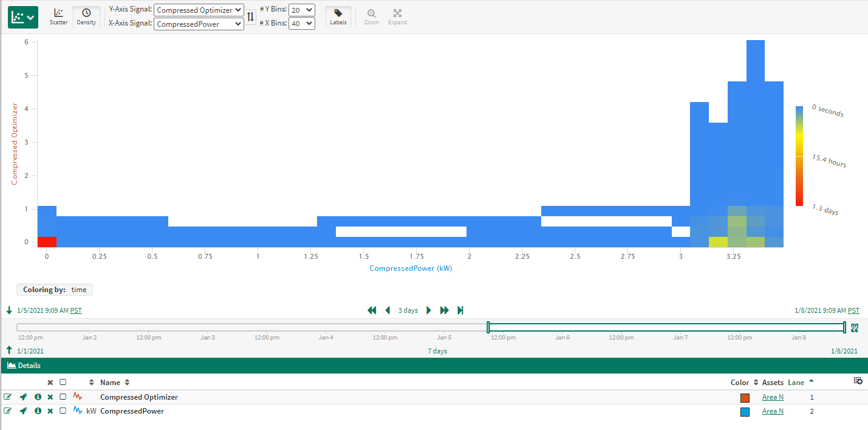
Task: Swap the X and Y axis signals
Action: click(250, 17)
